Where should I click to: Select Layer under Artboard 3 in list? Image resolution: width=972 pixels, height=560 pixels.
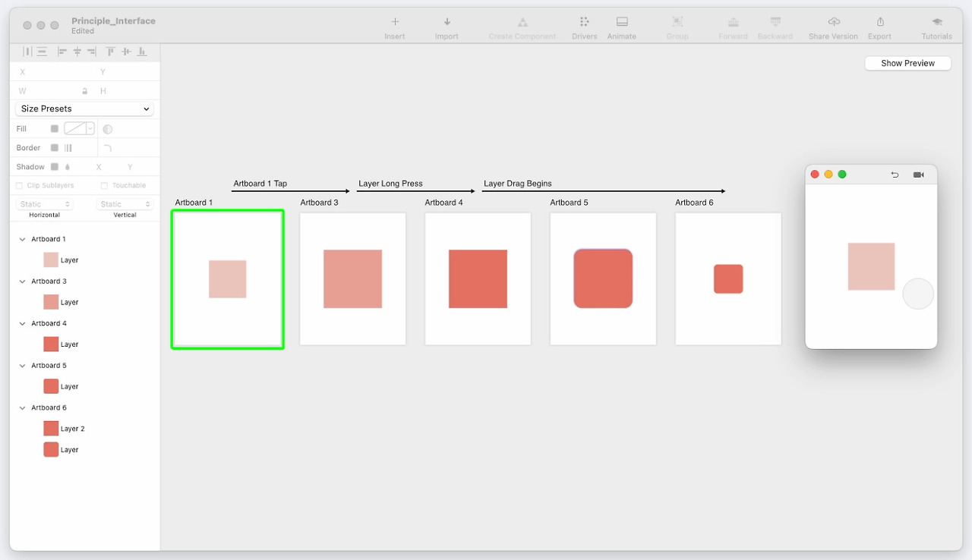pos(70,302)
